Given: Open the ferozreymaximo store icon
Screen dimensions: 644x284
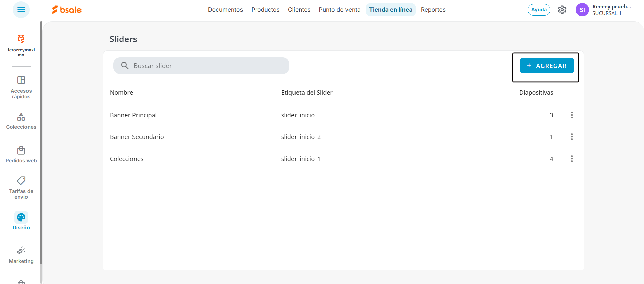Looking at the screenshot, I should 21,39.
